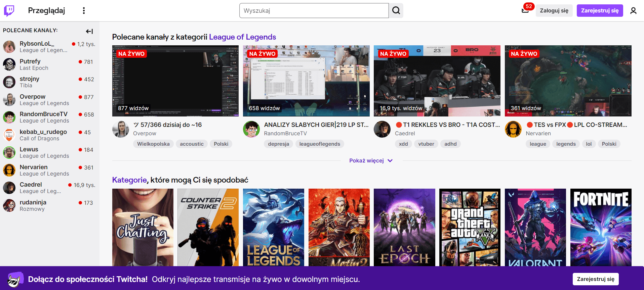The width and height of the screenshot is (644, 290).
Task: Click RandomBruceTV channel name under stream
Action: point(285,133)
